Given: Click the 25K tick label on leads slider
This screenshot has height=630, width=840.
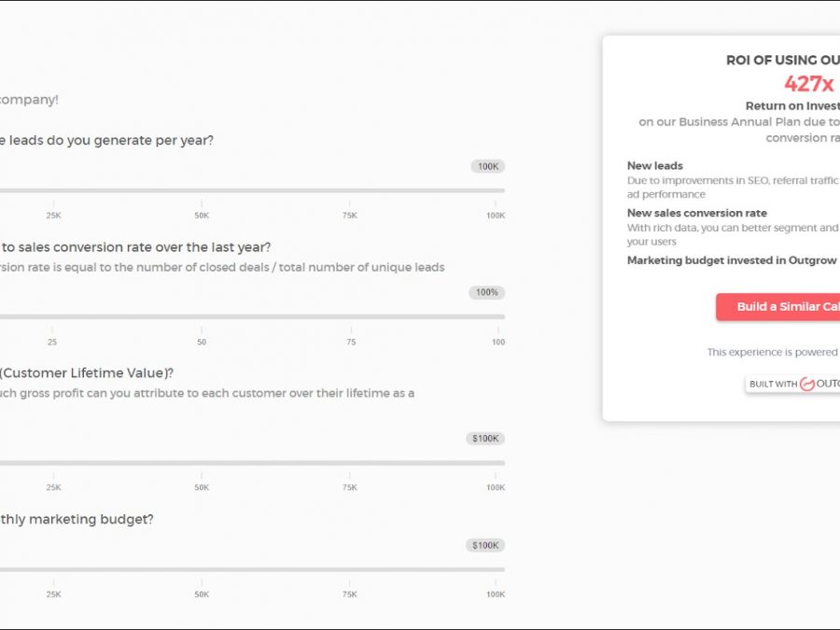Looking at the screenshot, I should [53, 216].
